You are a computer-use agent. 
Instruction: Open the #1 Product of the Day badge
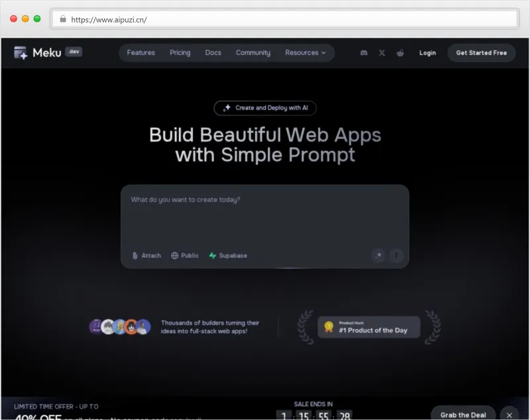(368, 327)
